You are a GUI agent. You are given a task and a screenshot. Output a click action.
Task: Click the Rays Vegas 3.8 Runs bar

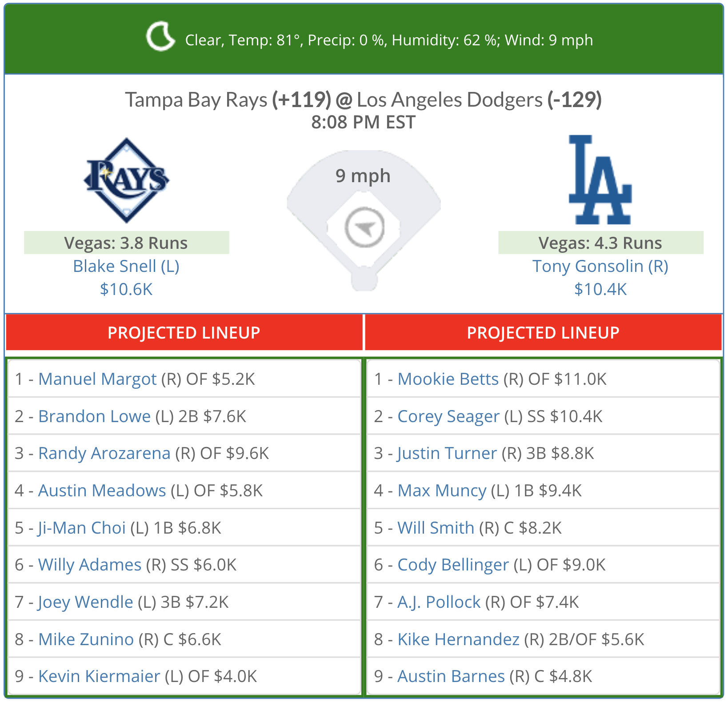pos(127,243)
